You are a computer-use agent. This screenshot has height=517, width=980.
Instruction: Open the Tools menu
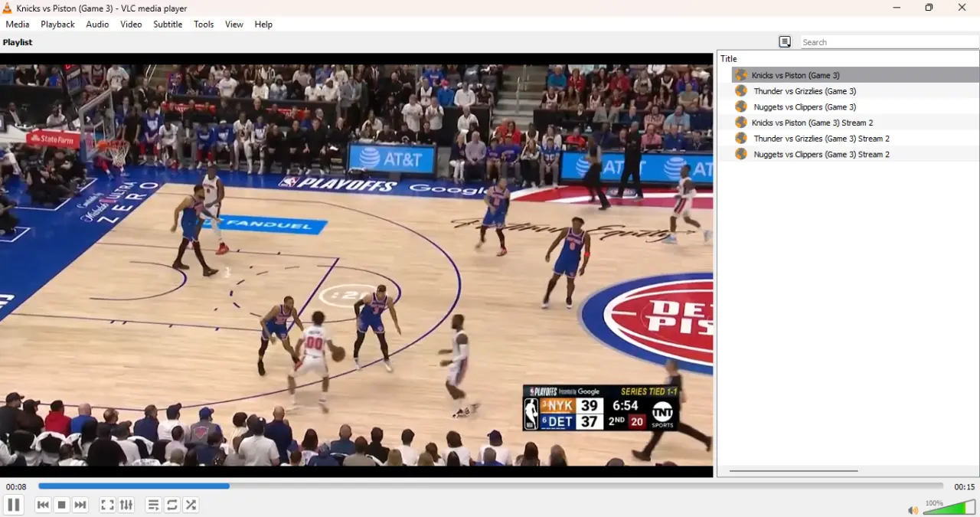coord(204,25)
